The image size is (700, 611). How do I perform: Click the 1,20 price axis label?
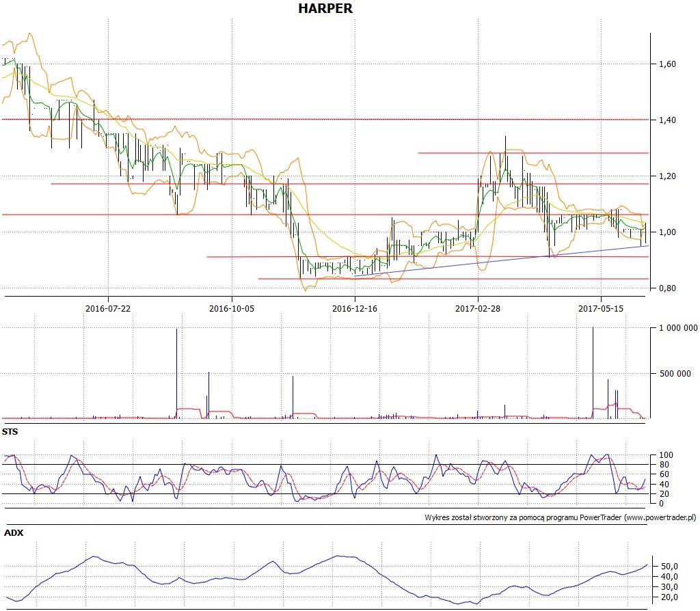[x=667, y=176]
